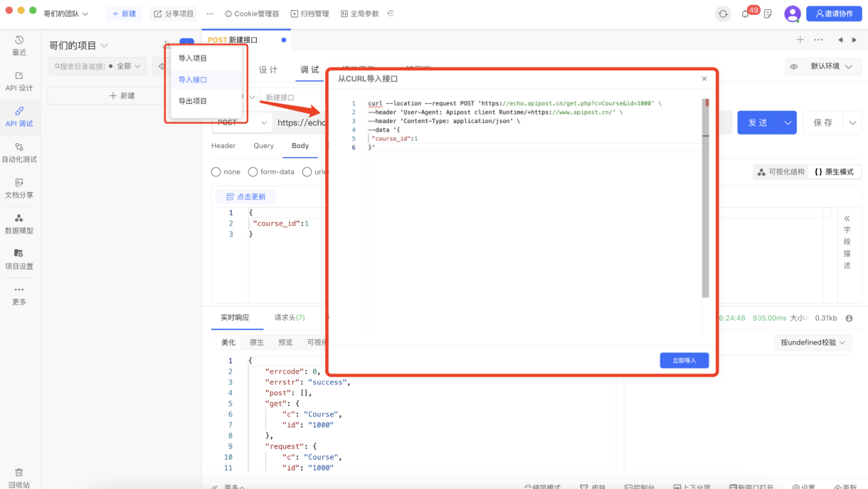Click the info icon after 0.31kb

(849, 318)
